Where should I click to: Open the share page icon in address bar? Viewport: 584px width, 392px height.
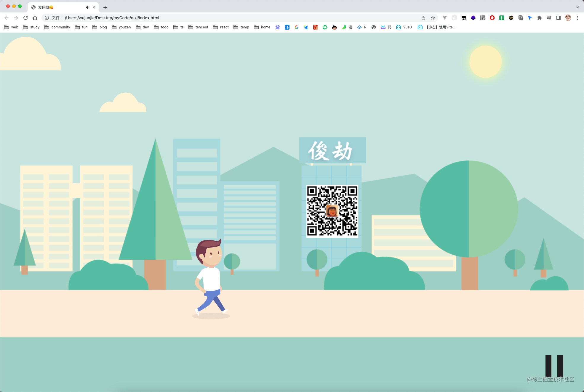tap(423, 18)
